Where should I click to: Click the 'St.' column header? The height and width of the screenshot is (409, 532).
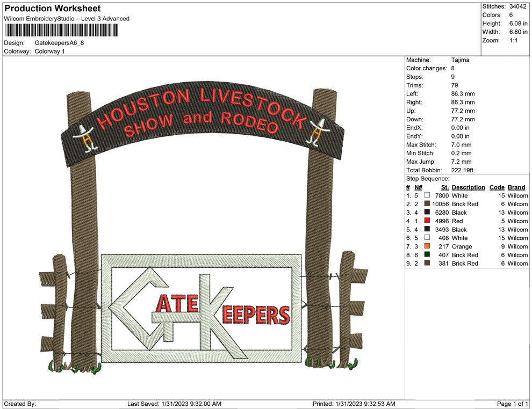point(445,187)
